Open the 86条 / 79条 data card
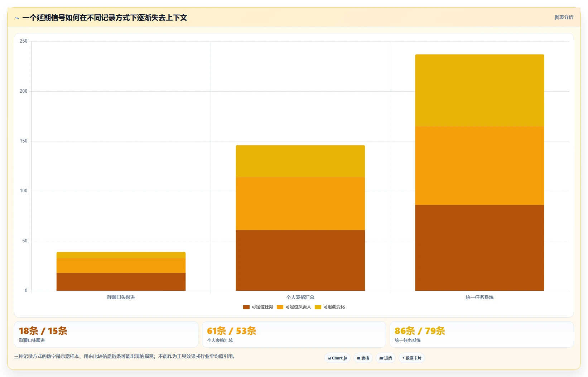Image resolution: width=588 pixels, height=377 pixels. pos(482,334)
